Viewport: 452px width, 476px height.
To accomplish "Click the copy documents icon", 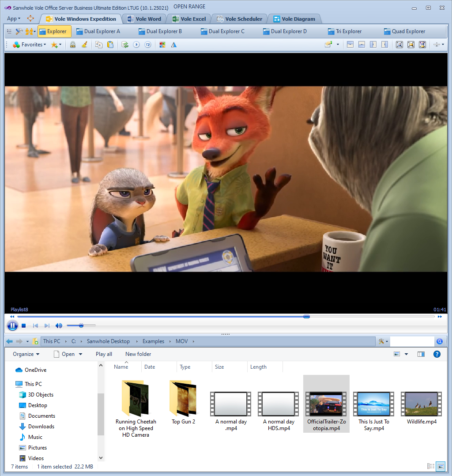I will tap(99, 45).
